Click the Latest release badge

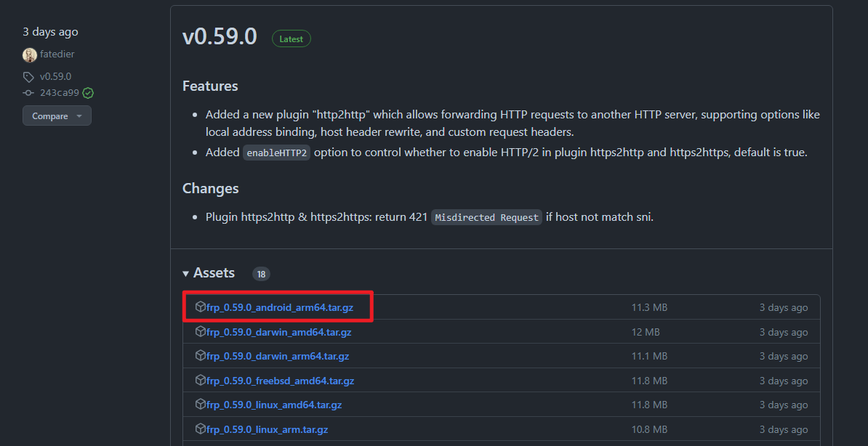[292, 38]
